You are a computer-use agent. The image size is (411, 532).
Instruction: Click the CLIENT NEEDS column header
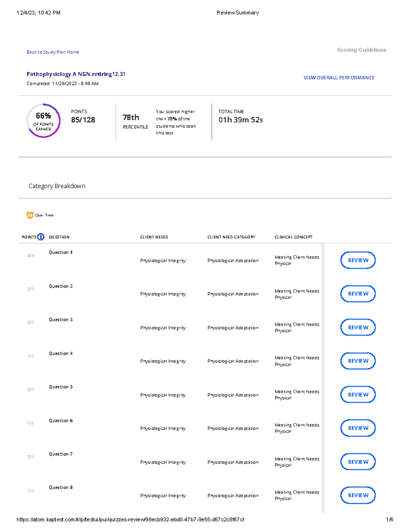click(x=154, y=237)
